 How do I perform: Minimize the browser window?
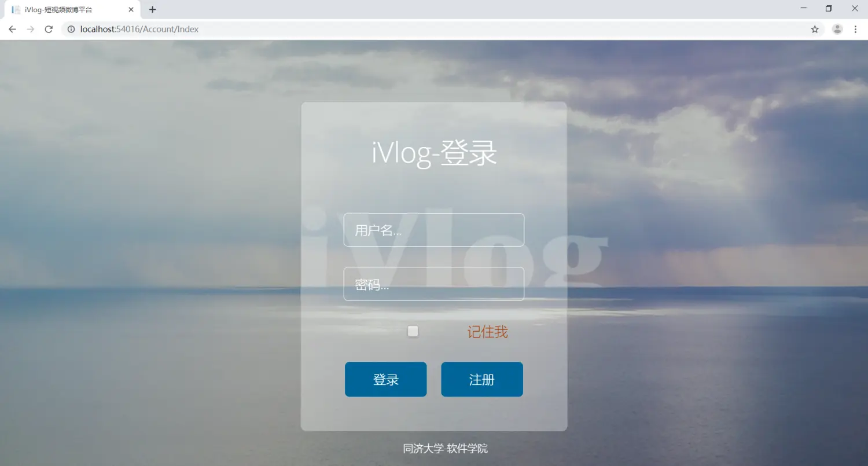click(x=804, y=9)
